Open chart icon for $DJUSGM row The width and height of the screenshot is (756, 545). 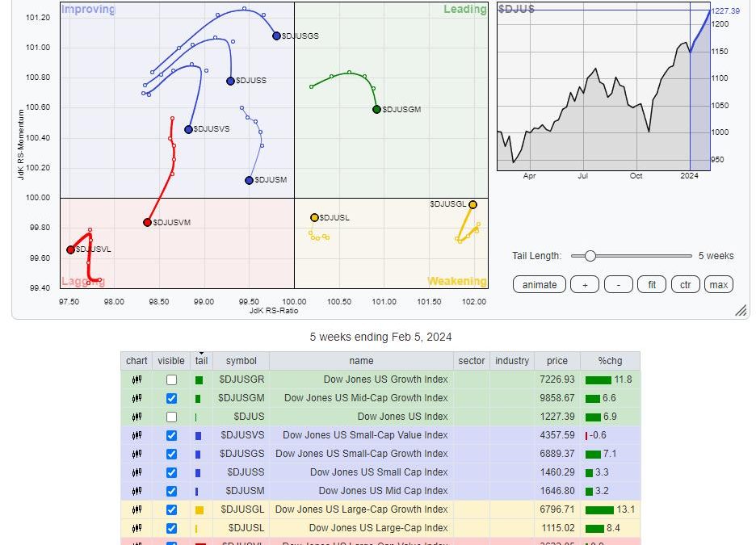(x=137, y=398)
